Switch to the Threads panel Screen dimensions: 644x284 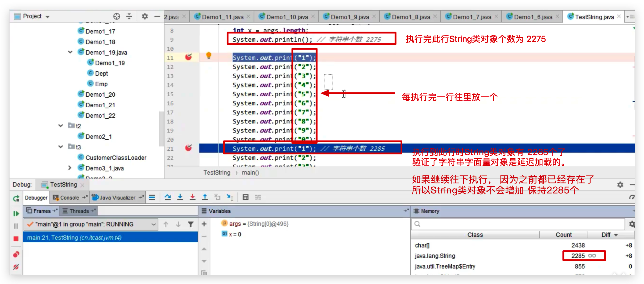tap(78, 211)
